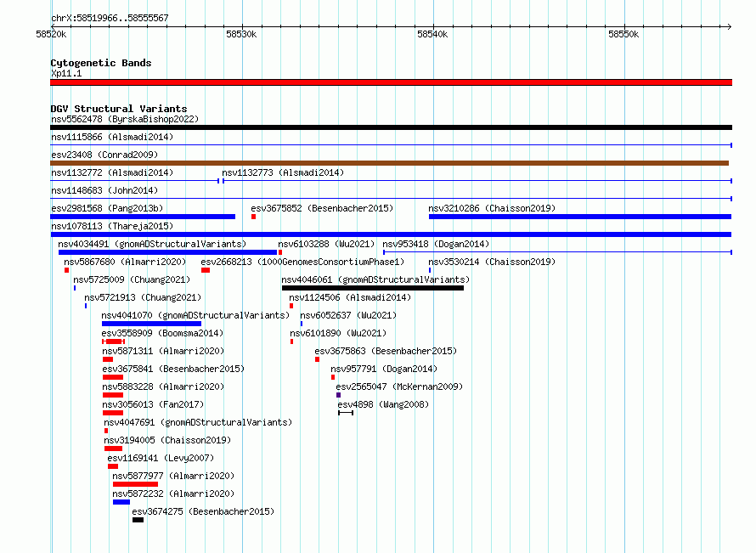756x553 pixels.
Task: Click the nsv5562478 (ByrskaBishop2022) label
Action: click(x=125, y=119)
